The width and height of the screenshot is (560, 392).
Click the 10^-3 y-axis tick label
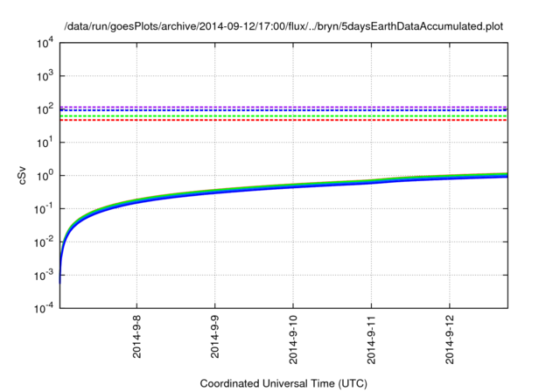pos(44,276)
